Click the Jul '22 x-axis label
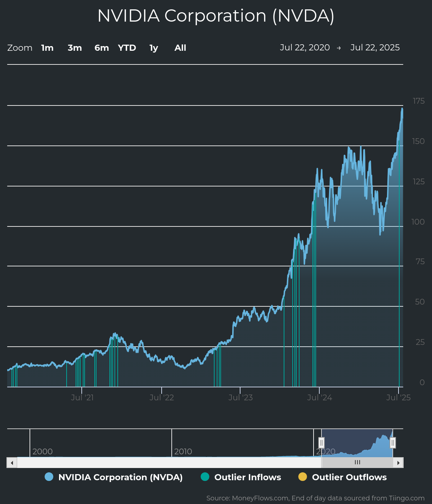Viewport: 432px width, 504px height. coord(162,397)
